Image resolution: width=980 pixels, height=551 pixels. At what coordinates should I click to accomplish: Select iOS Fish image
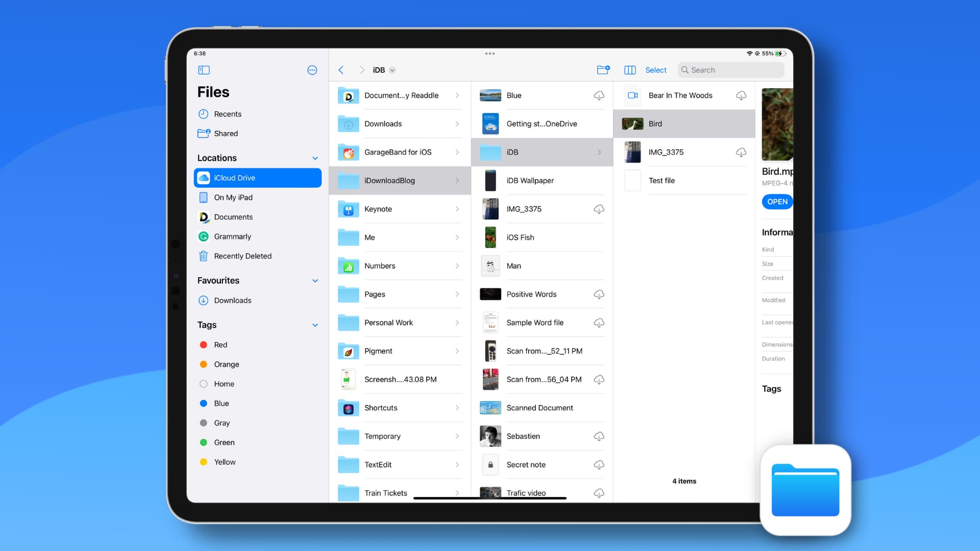542,238
